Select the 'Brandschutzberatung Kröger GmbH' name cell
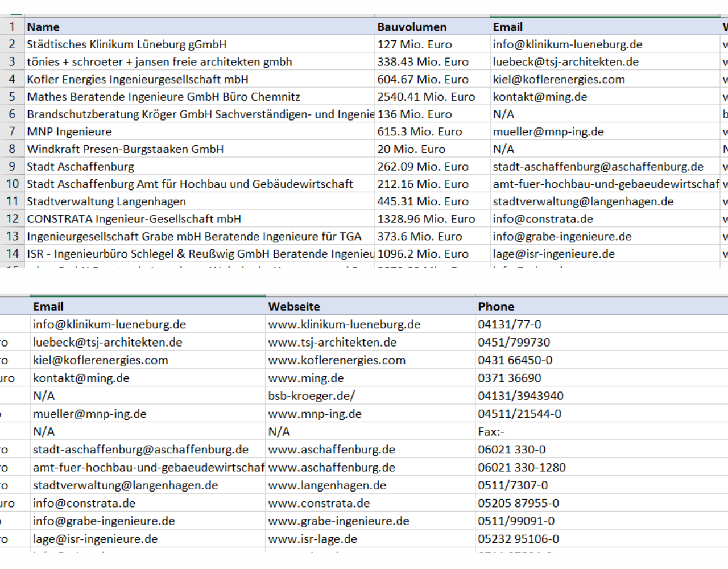Screen dimensions: 728x569 [x=200, y=114]
